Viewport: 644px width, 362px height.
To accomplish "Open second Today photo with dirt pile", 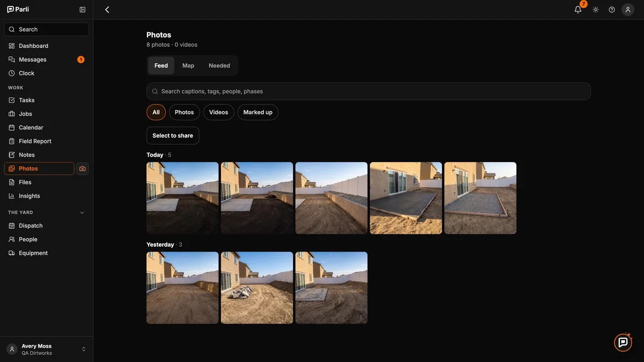I will [x=257, y=198].
